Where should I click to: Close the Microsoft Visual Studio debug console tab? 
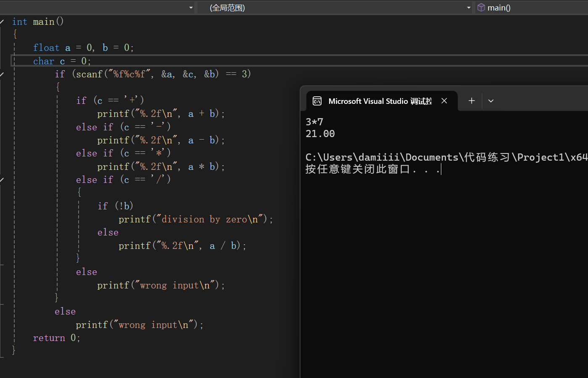pyautogui.click(x=444, y=101)
